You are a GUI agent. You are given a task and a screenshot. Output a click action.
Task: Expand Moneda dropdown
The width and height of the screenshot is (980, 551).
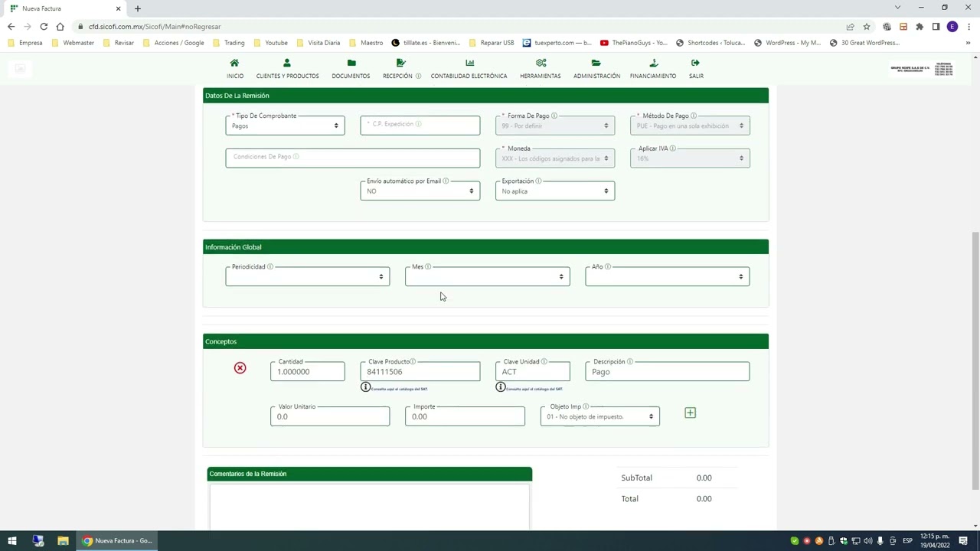(554, 158)
